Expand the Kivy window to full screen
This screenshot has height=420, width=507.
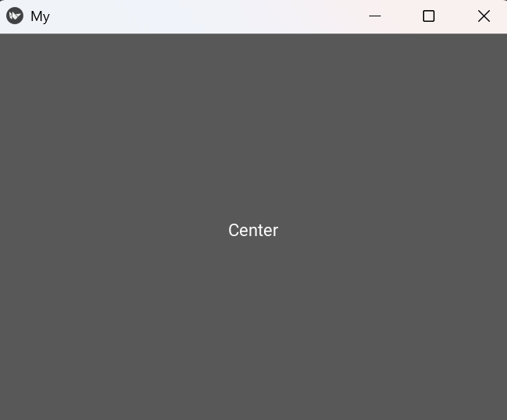pyautogui.click(x=428, y=16)
